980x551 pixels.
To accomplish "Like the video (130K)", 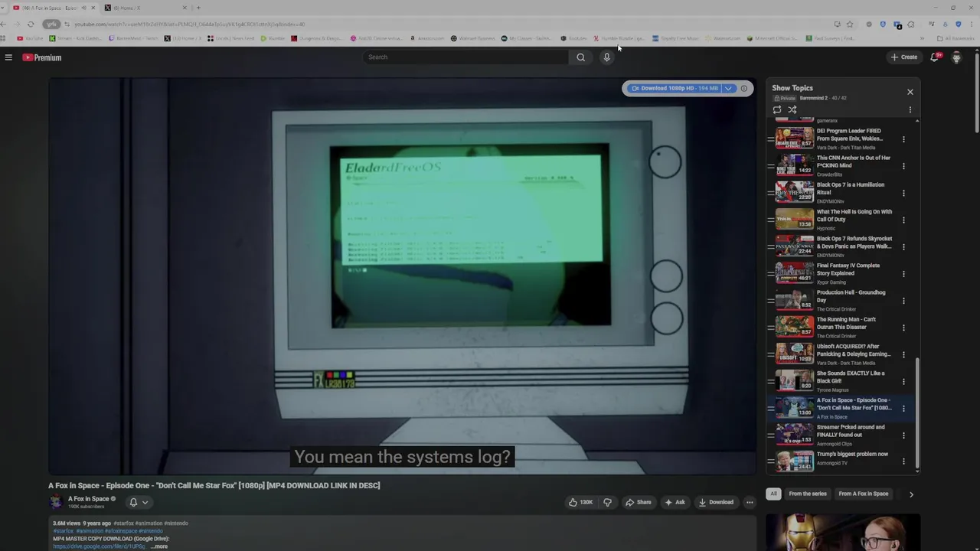I will (x=580, y=502).
